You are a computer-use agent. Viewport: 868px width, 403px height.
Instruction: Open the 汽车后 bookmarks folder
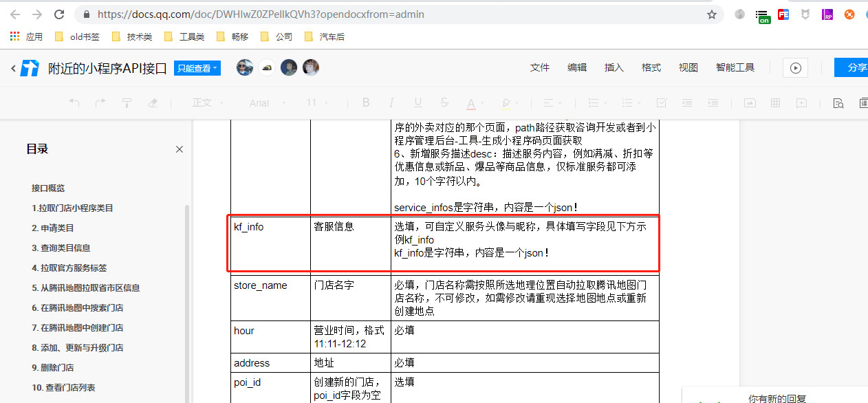(x=325, y=36)
